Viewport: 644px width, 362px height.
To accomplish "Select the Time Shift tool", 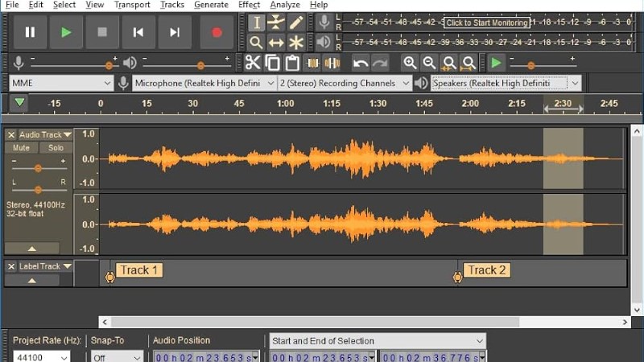I will [x=276, y=43].
